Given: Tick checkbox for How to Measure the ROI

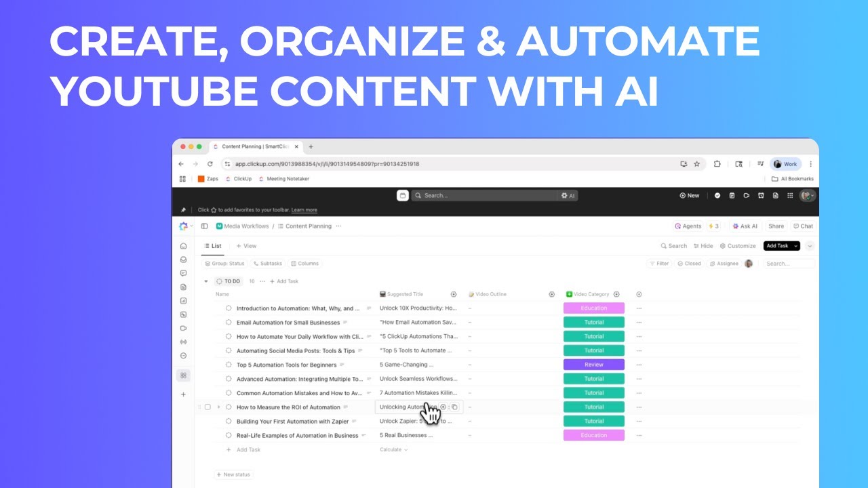Looking at the screenshot, I should click(208, 407).
